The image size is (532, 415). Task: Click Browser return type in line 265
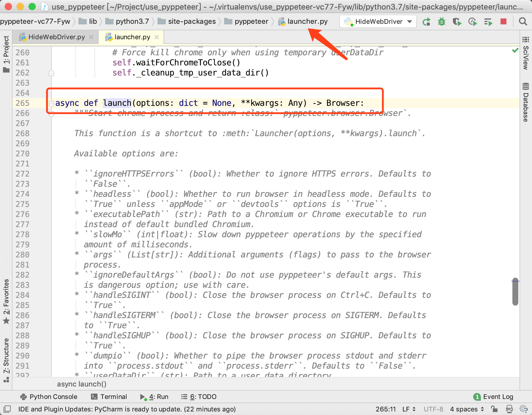343,103
